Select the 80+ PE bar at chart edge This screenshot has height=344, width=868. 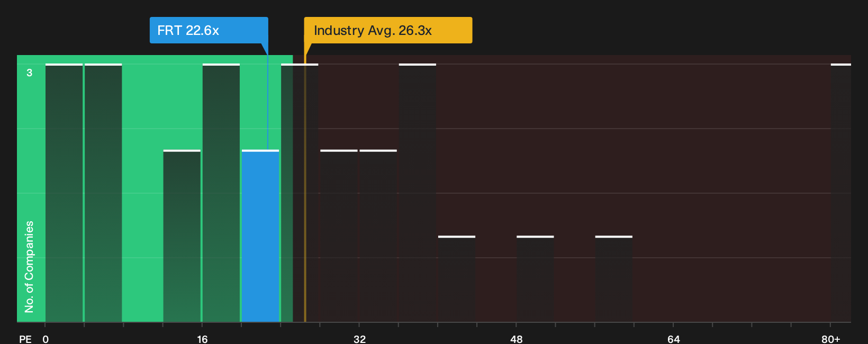841,193
